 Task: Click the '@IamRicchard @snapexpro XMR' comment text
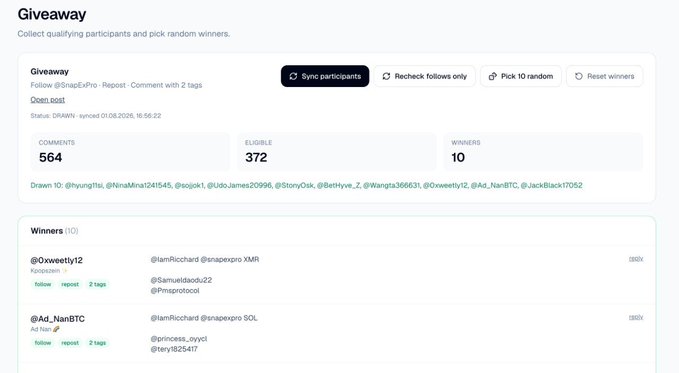click(x=205, y=259)
